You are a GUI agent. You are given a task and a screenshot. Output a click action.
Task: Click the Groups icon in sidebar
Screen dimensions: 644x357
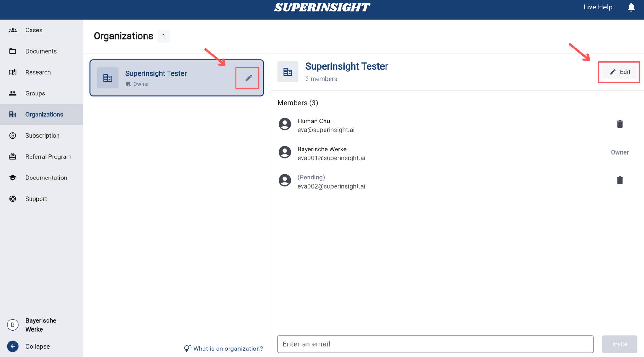13,93
